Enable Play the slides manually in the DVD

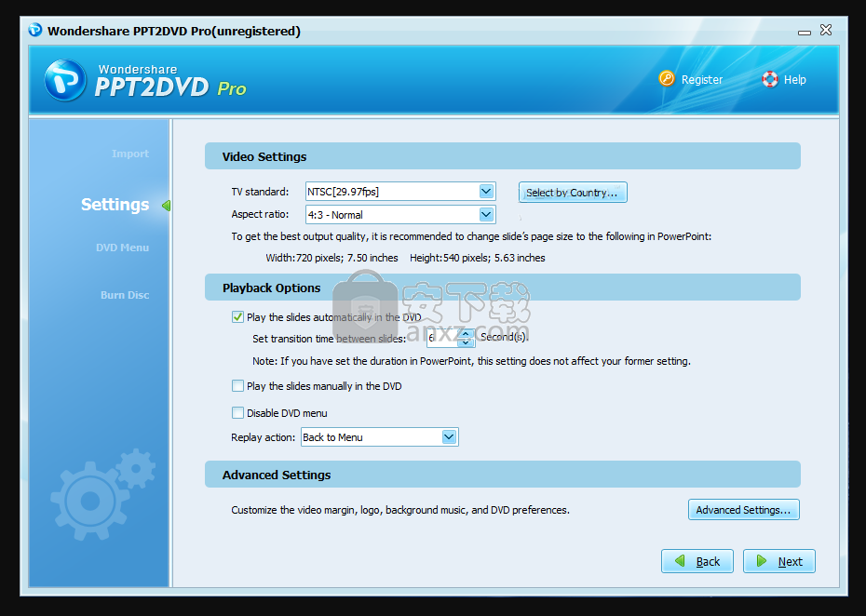[237, 386]
